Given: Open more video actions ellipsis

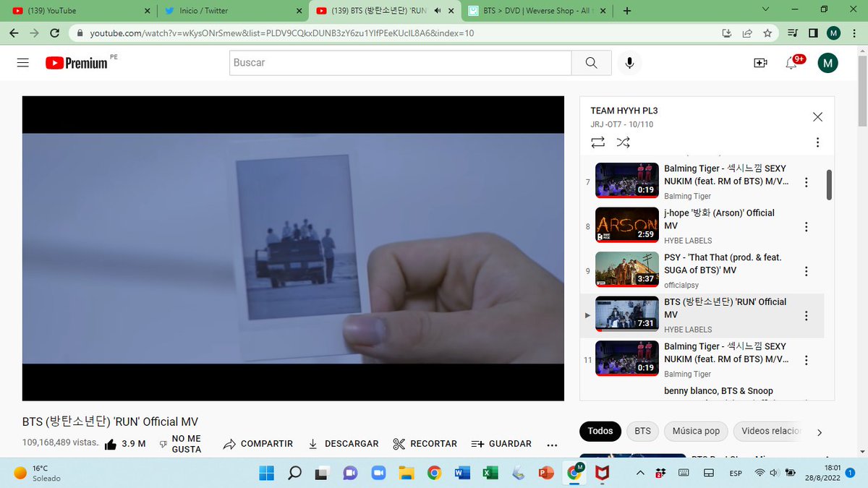Looking at the screenshot, I should [x=552, y=445].
